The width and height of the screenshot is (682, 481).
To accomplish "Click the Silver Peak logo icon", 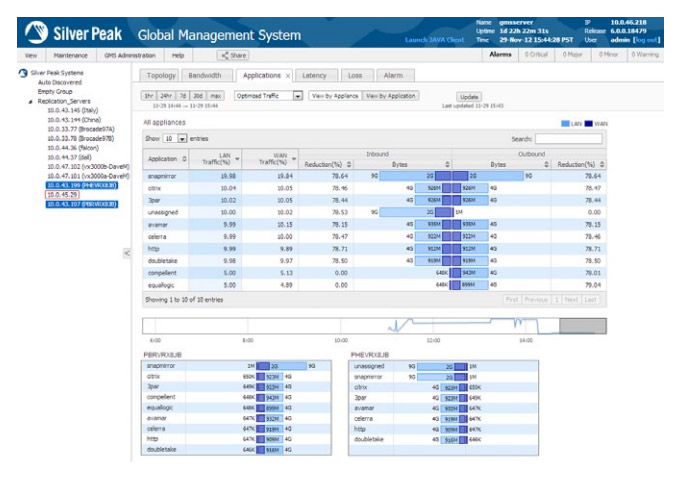I will 36,33.
